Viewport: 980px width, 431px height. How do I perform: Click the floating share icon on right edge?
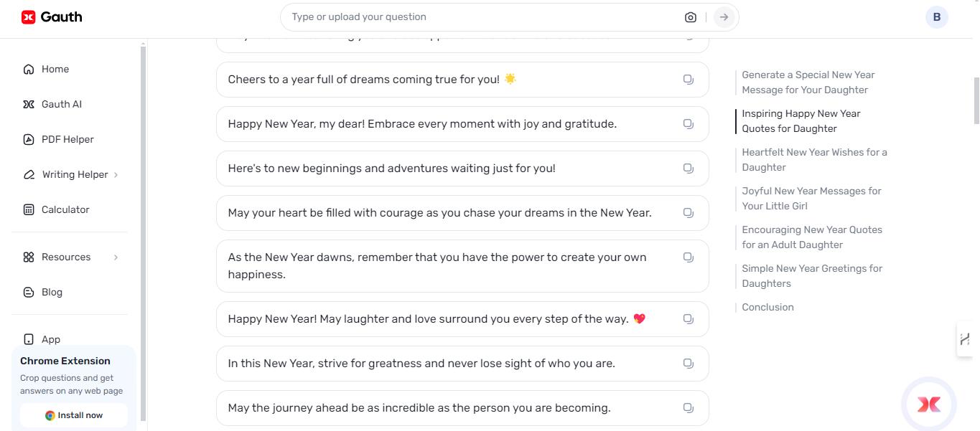[966, 339]
